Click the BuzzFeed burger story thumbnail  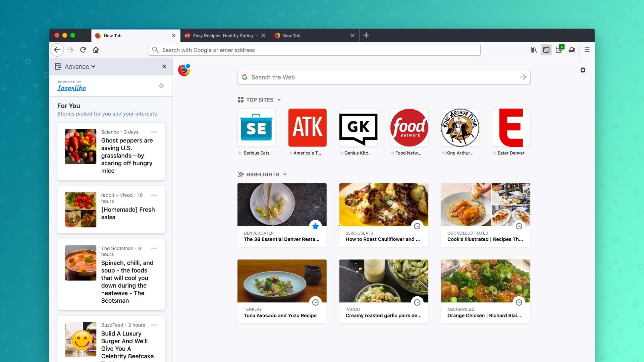pos(80,340)
